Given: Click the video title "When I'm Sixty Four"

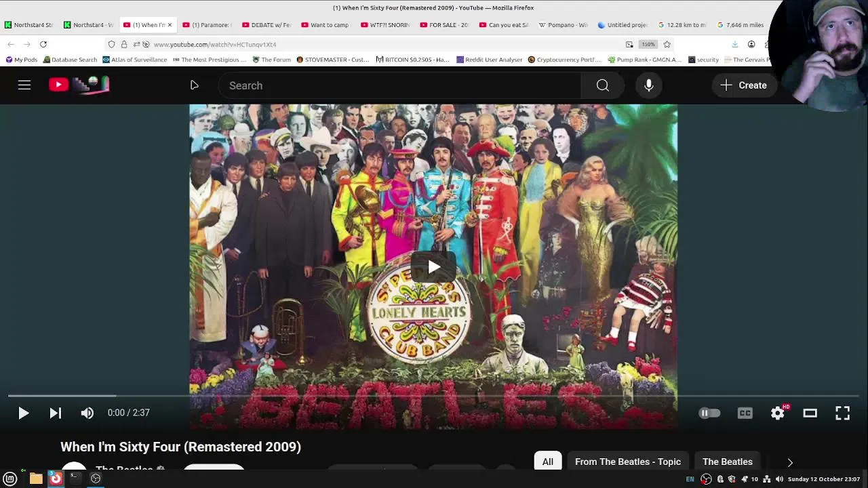Looking at the screenshot, I should (x=180, y=447).
